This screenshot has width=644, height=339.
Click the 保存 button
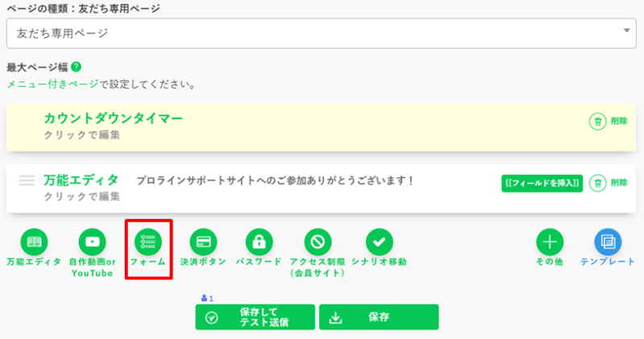coord(378,317)
